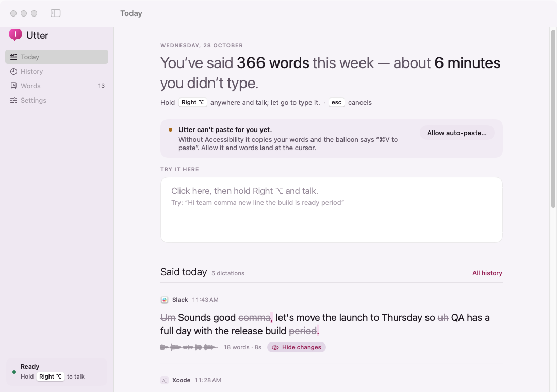Click the vertical scrollbar on the right
This screenshot has height=392, width=557.
(x=553, y=119)
